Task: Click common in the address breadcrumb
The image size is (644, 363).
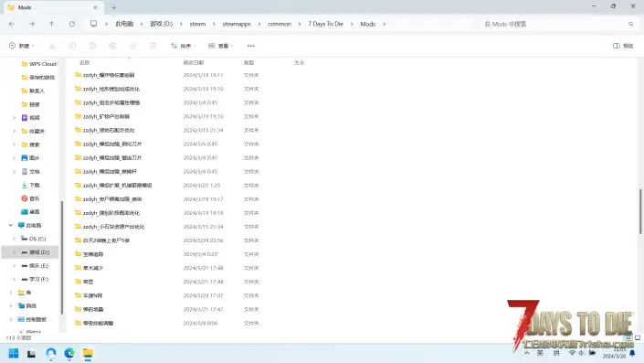Action: 280,25
